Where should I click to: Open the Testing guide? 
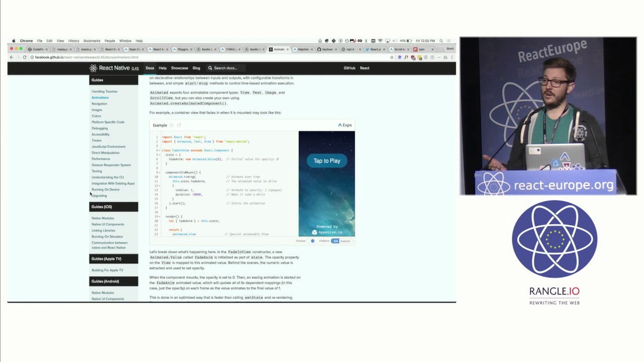97,171
